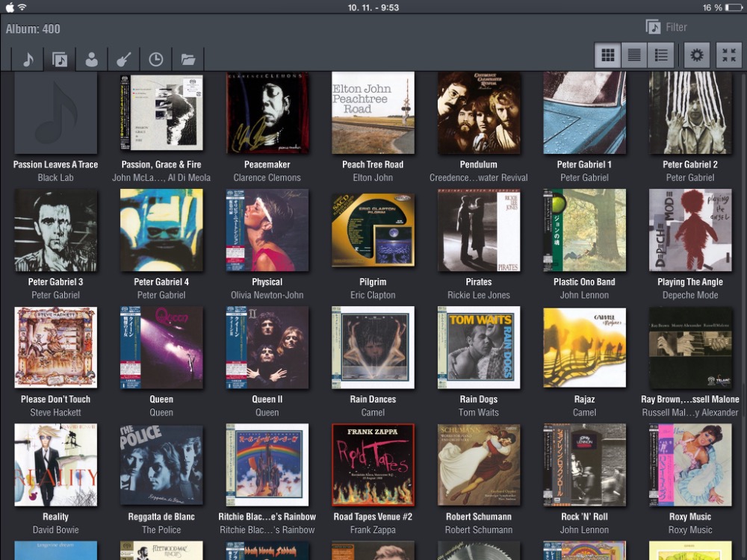
Task: Click the 'Depeche Mode' artist text
Action: [x=690, y=295]
